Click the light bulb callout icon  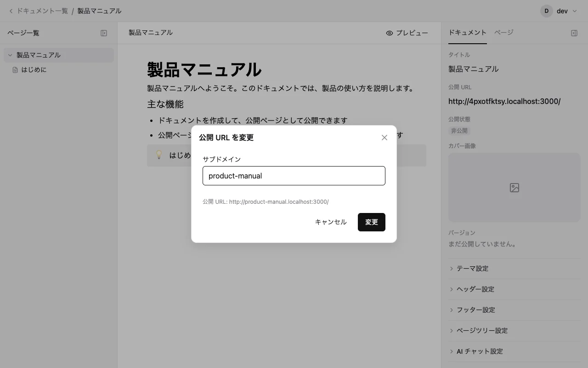159,155
